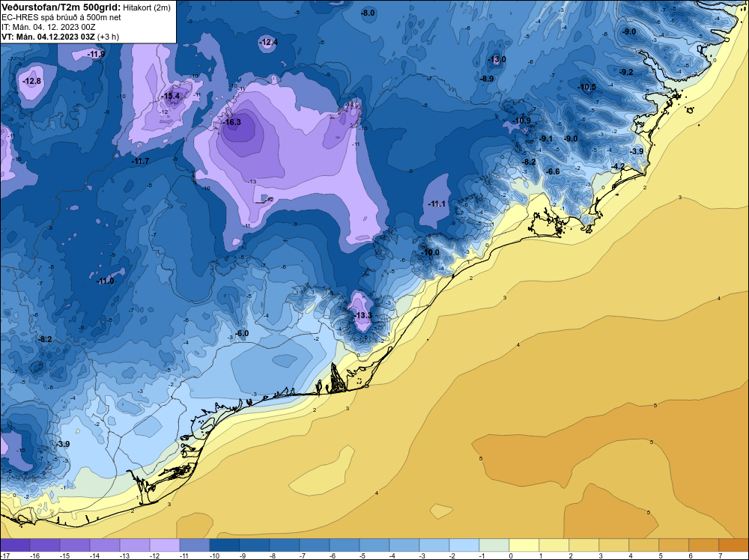Screen dimensions: 749x560
Task: Click the "Hitakort (2m)" header text
Action: 146,7
